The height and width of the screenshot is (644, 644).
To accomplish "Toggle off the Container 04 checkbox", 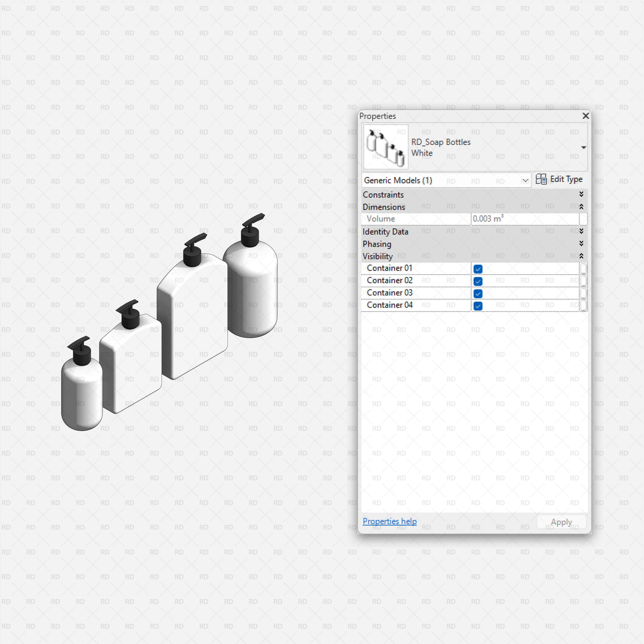I will click(x=478, y=306).
